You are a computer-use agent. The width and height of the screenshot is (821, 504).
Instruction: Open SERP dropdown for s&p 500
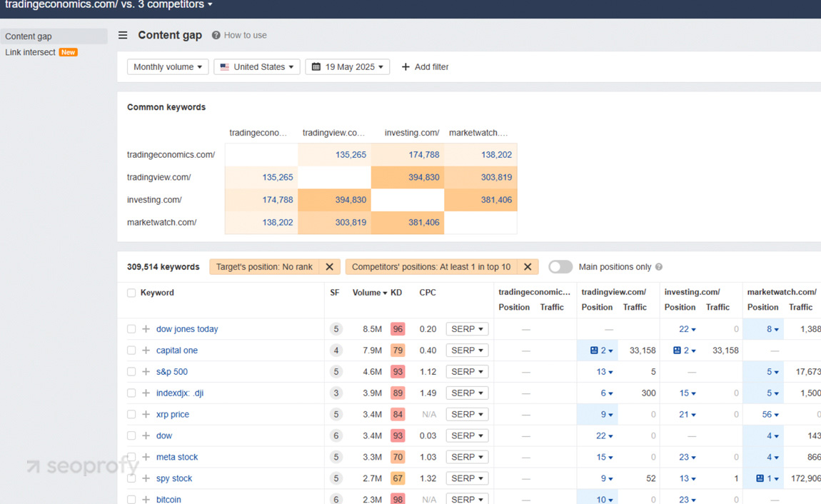point(467,372)
